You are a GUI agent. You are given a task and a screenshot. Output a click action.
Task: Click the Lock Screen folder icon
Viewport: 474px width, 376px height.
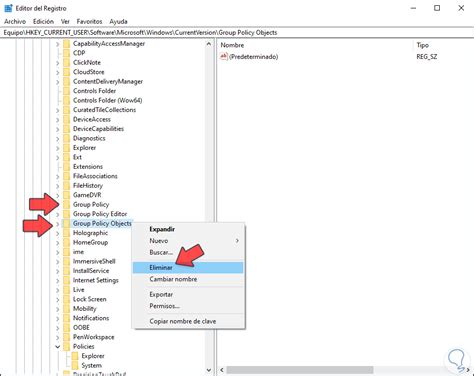pos(67,299)
